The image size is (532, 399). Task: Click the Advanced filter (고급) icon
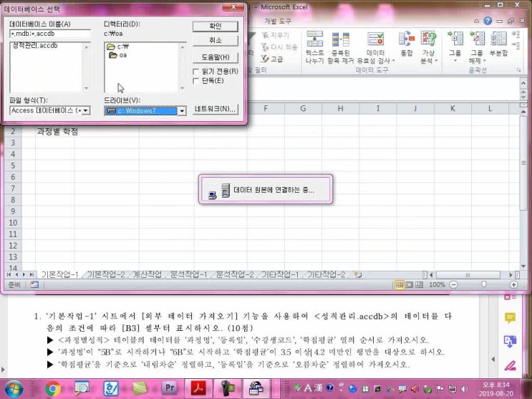(265, 59)
